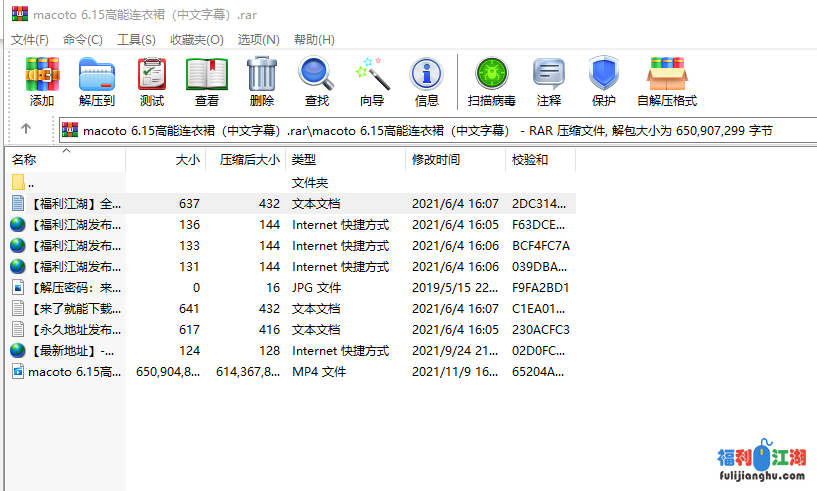
Task: Open the 注释 (Comment) icon
Action: point(549,80)
